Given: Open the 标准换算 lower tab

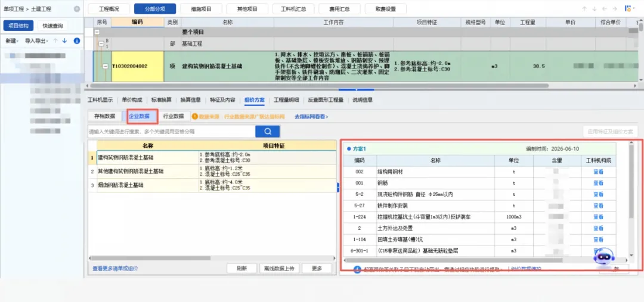Looking at the screenshot, I should (x=162, y=99).
